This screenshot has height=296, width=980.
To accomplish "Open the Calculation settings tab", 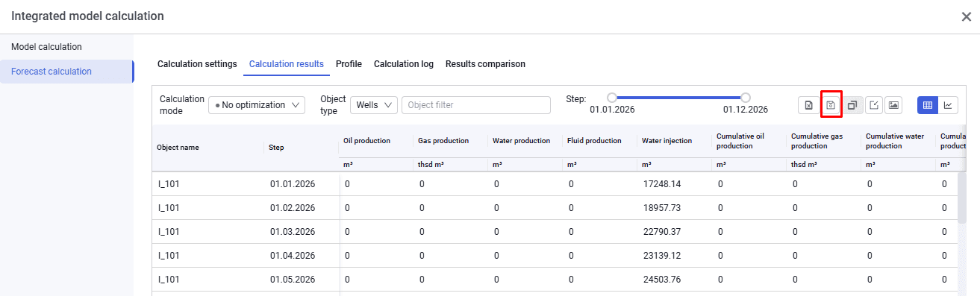I will point(197,64).
